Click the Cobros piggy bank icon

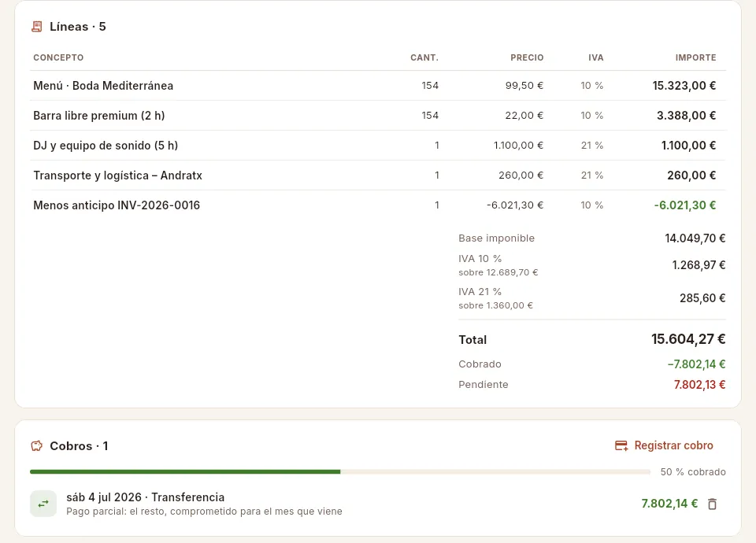click(37, 446)
